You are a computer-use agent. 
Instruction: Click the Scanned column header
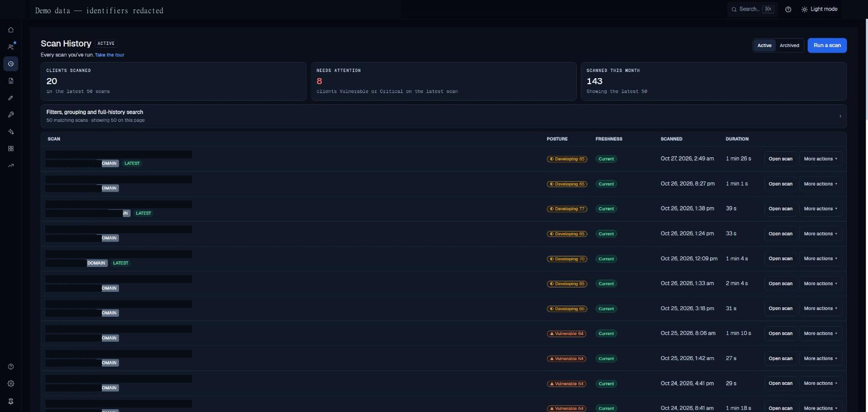point(671,139)
